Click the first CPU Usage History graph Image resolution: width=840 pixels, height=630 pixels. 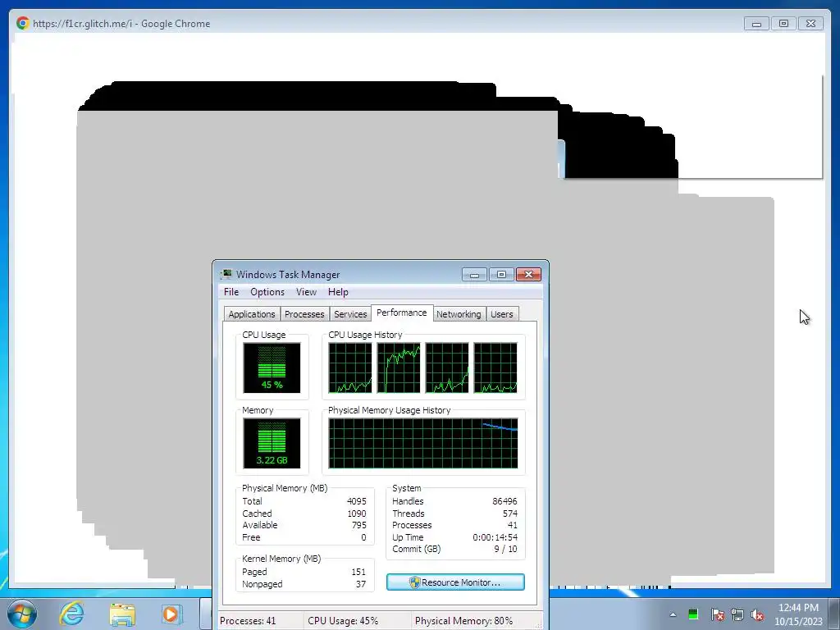pos(349,368)
